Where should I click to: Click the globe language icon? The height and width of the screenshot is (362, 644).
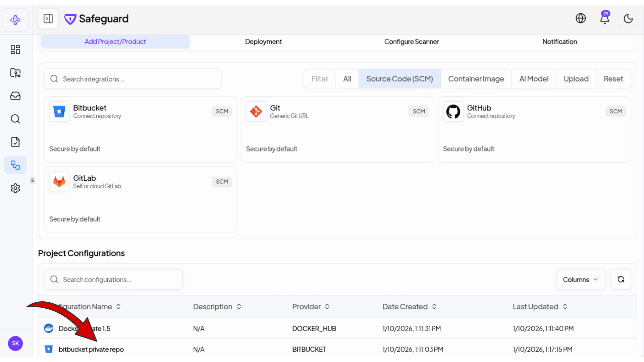581,18
